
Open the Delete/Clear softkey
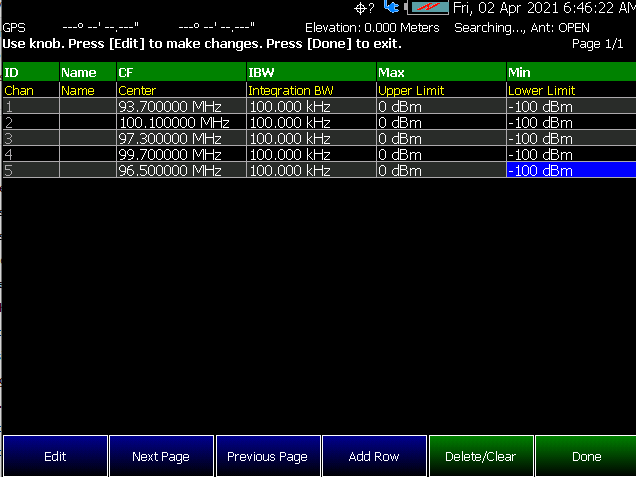pos(481,456)
